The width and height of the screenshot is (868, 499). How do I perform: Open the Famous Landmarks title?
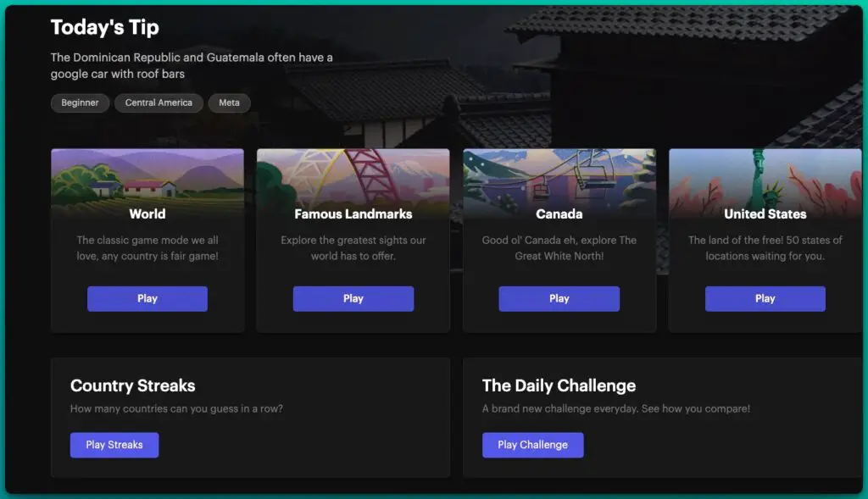click(353, 214)
